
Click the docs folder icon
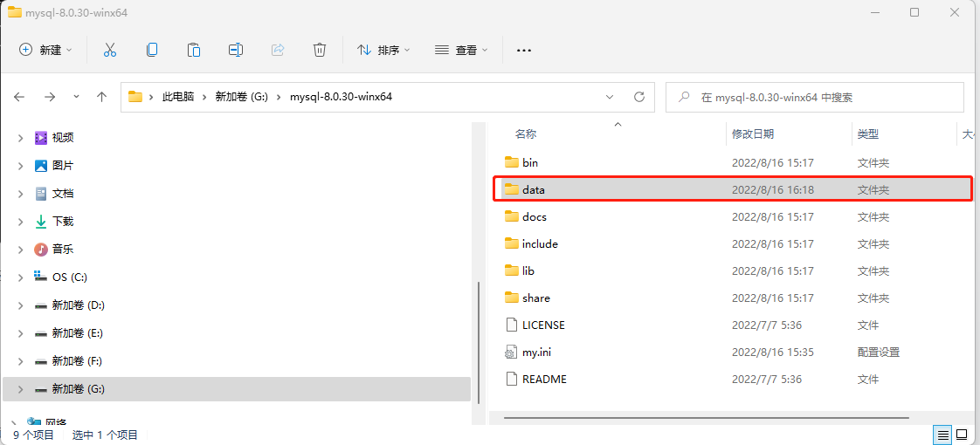click(x=512, y=216)
